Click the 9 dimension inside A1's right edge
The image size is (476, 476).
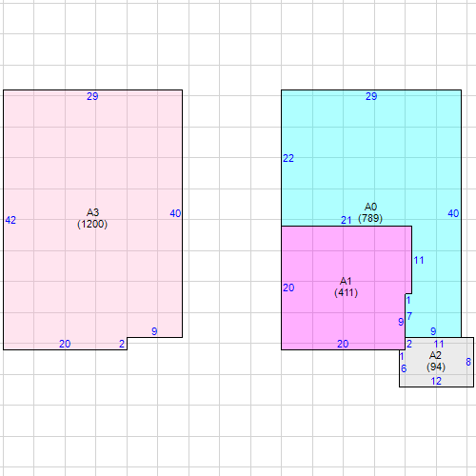click(401, 322)
